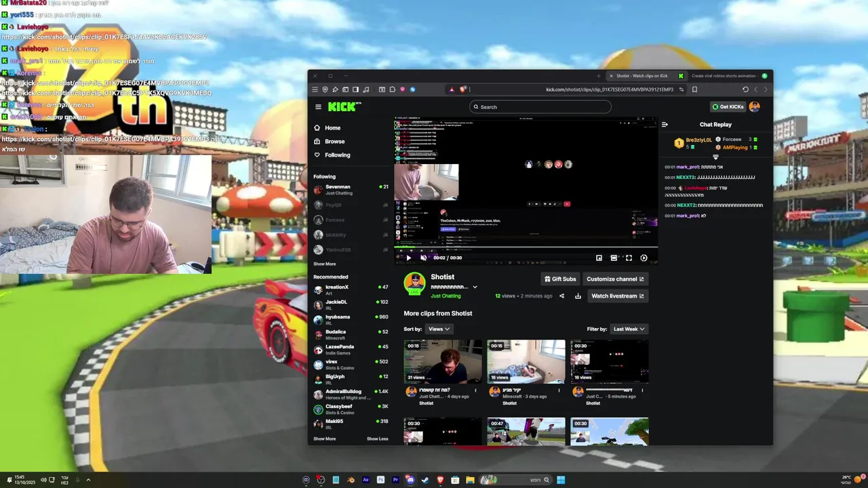Open user profile avatar menu
The image size is (868, 488).
755,106
